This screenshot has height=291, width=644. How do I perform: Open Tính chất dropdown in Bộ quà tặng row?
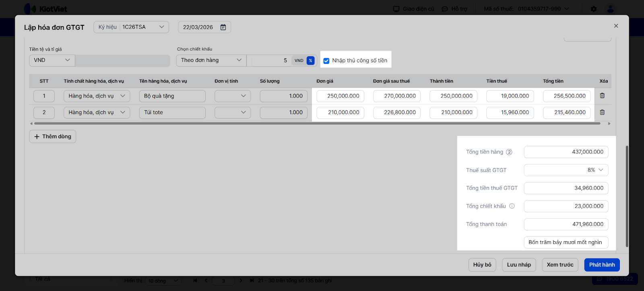97,96
